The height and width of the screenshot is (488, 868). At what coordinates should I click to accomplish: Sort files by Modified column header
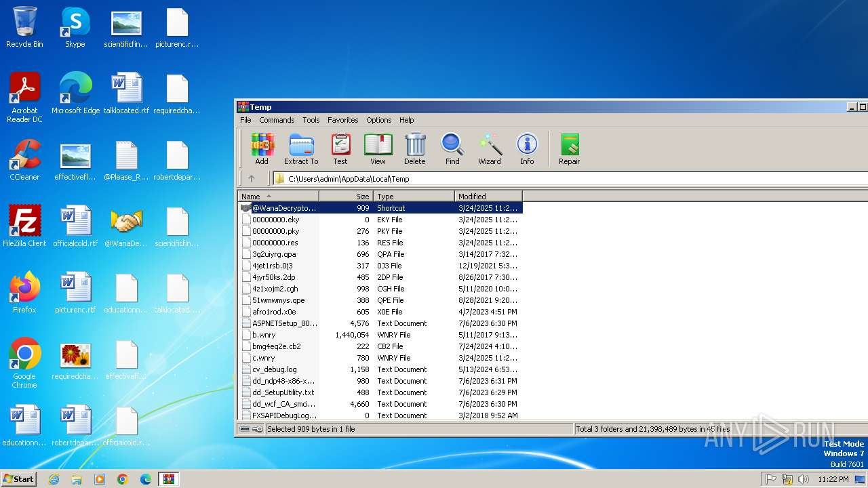(488, 197)
